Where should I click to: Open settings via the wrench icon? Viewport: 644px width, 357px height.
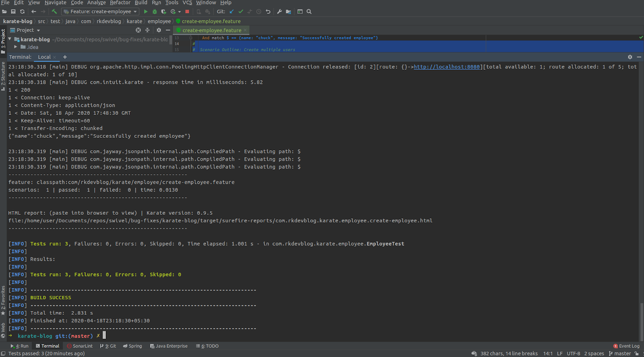(279, 12)
